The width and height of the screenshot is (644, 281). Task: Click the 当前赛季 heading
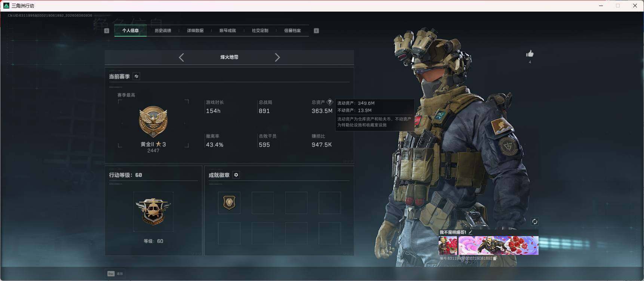pos(119,76)
